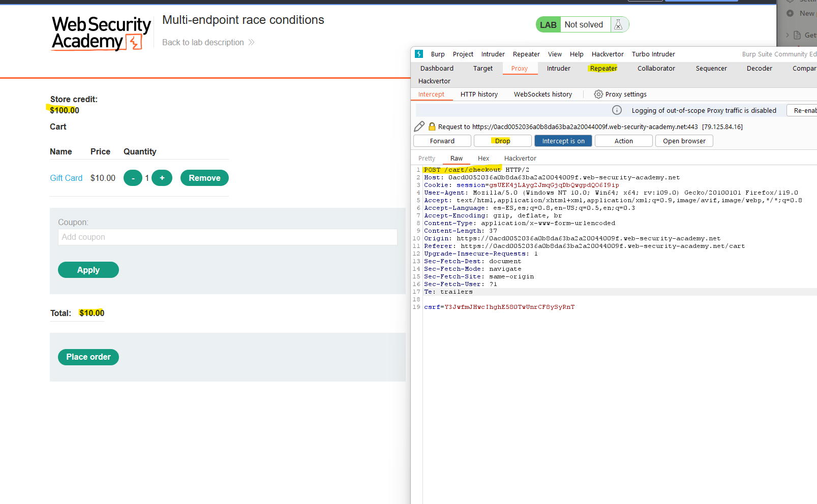Click the Re-enable logging button

click(x=802, y=110)
